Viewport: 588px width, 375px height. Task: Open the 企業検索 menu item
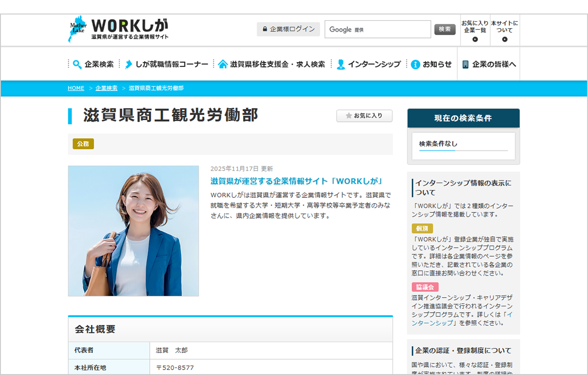(x=99, y=64)
